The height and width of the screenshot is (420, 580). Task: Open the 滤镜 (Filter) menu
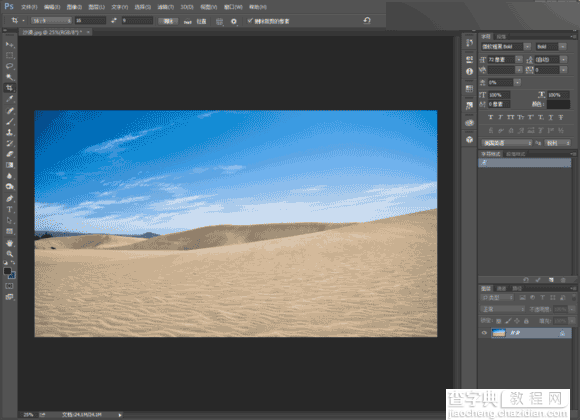pos(165,7)
